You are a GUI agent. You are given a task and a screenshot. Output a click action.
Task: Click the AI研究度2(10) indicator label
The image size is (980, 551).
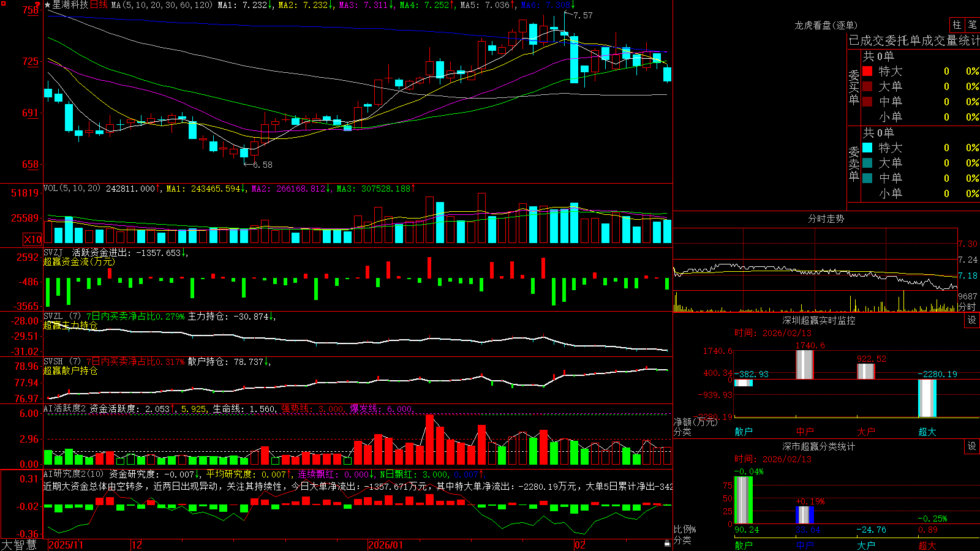(x=74, y=474)
